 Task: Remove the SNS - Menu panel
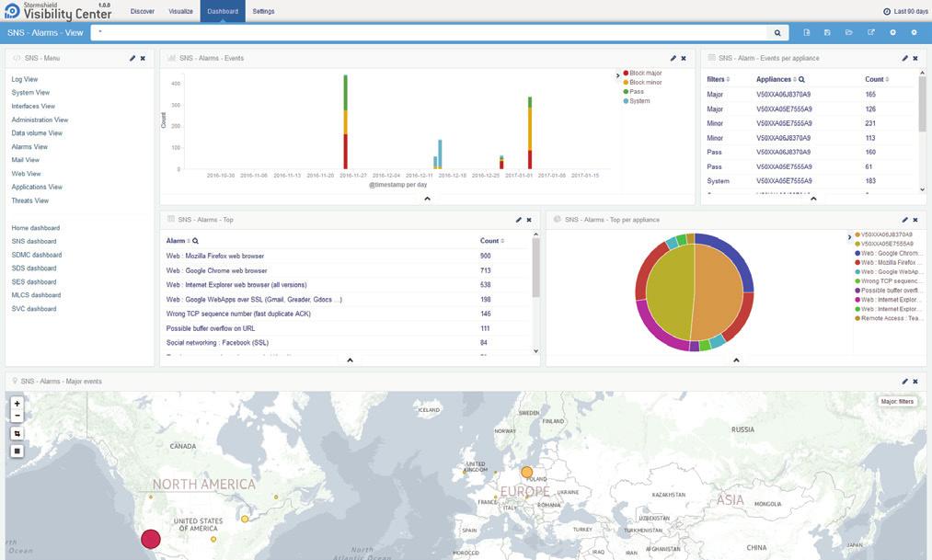pyautogui.click(x=143, y=58)
